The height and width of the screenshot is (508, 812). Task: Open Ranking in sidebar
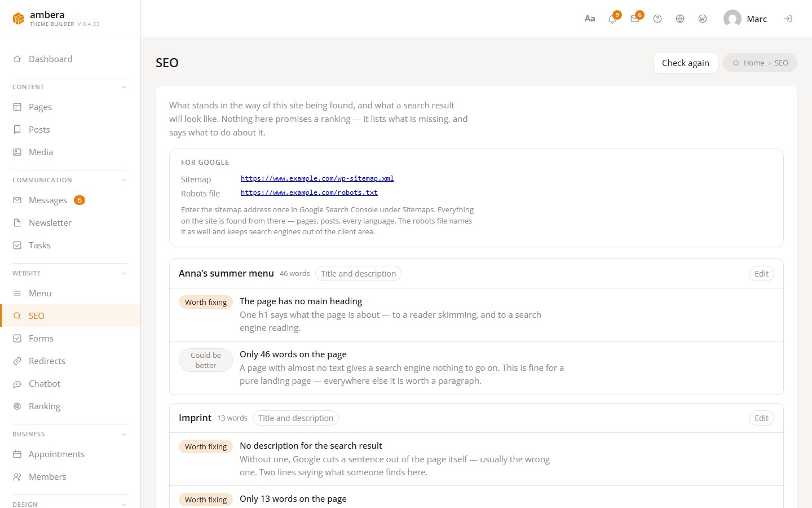(70, 406)
